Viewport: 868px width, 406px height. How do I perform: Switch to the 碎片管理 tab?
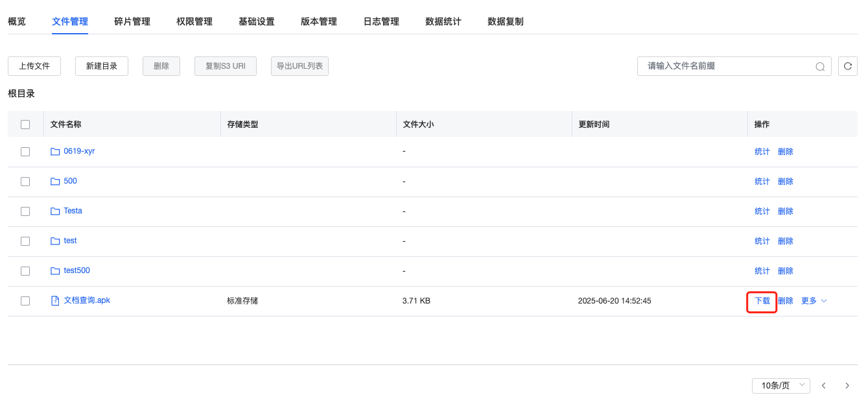point(132,21)
